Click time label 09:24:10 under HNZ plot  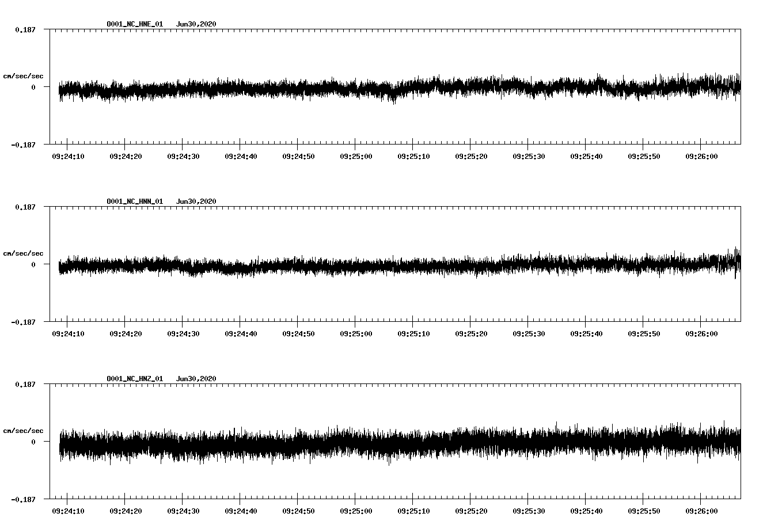click(68, 511)
